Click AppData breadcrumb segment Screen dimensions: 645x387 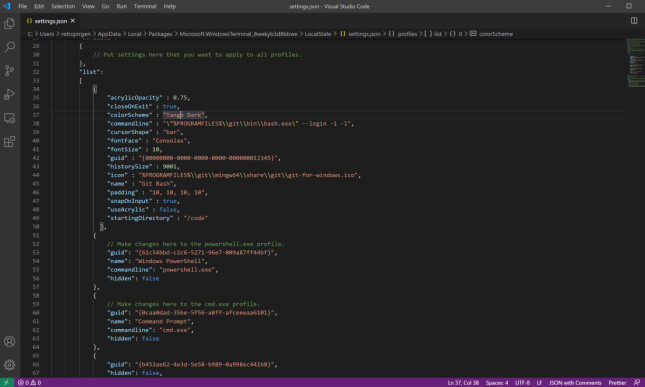[x=109, y=34]
